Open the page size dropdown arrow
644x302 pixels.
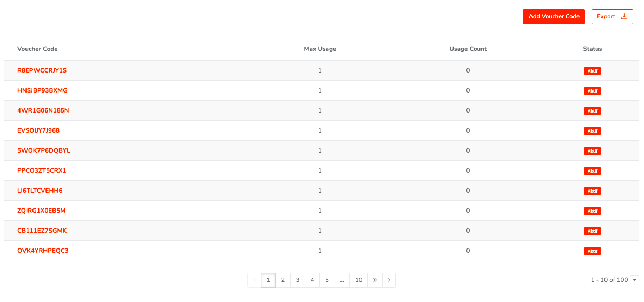click(x=634, y=280)
